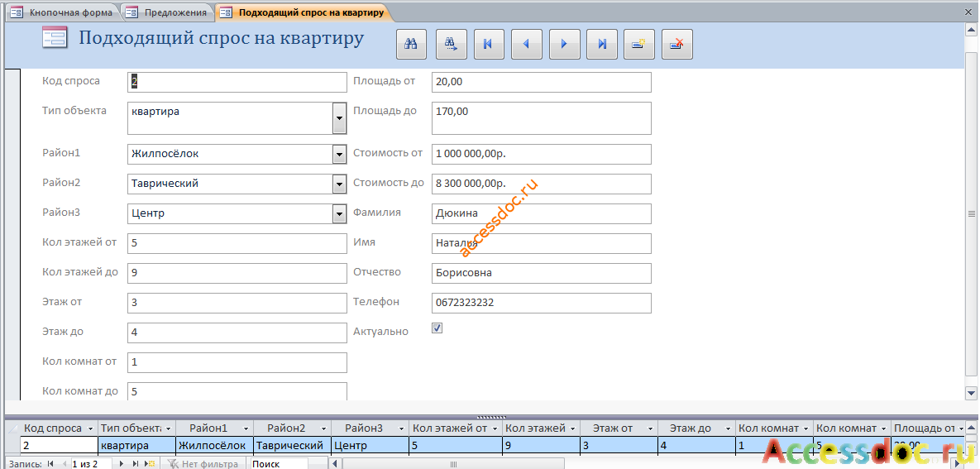Go to previous record via toolbar arrow
The height and width of the screenshot is (469, 980).
click(526, 45)
